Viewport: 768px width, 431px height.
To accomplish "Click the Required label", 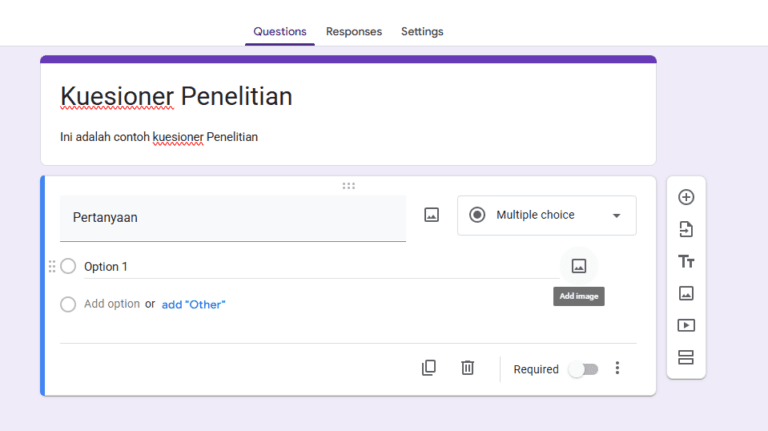I will (x=536, y=369).
